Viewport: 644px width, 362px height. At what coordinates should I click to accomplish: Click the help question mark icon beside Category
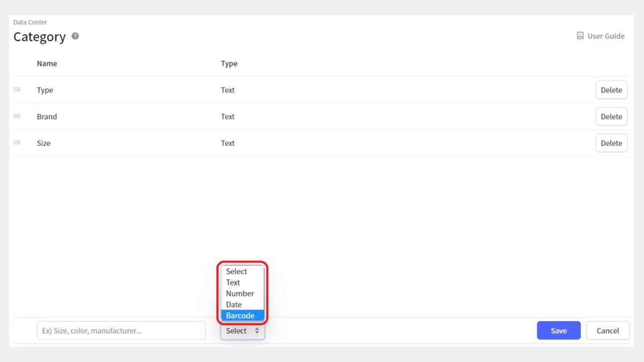[x=75, y=36]
